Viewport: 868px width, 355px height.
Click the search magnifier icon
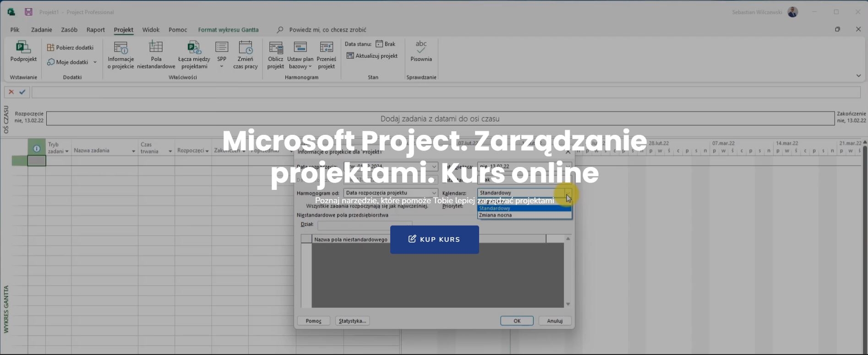pos(280,30)
